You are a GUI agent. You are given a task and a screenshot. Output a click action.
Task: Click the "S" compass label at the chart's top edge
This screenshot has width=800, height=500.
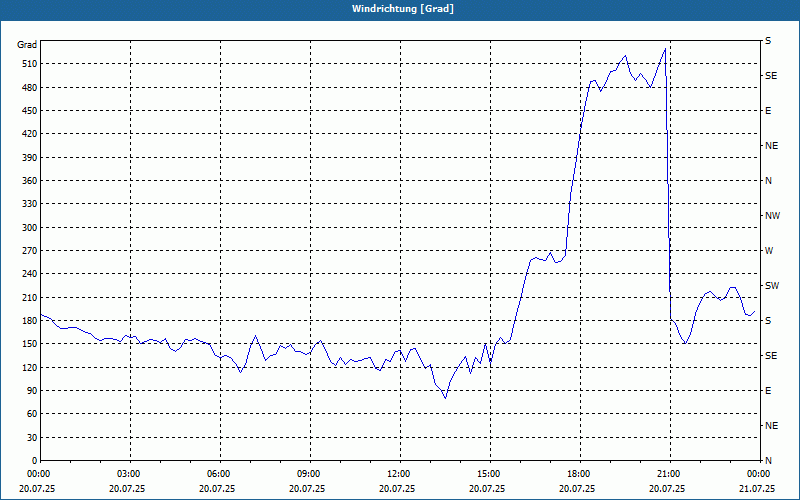tap(768, 41)
